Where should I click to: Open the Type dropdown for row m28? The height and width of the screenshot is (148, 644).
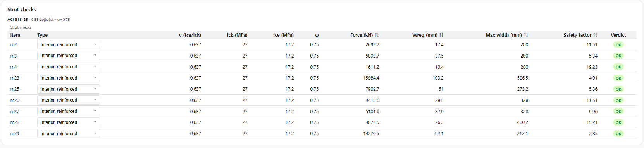(x=69, y=122)
